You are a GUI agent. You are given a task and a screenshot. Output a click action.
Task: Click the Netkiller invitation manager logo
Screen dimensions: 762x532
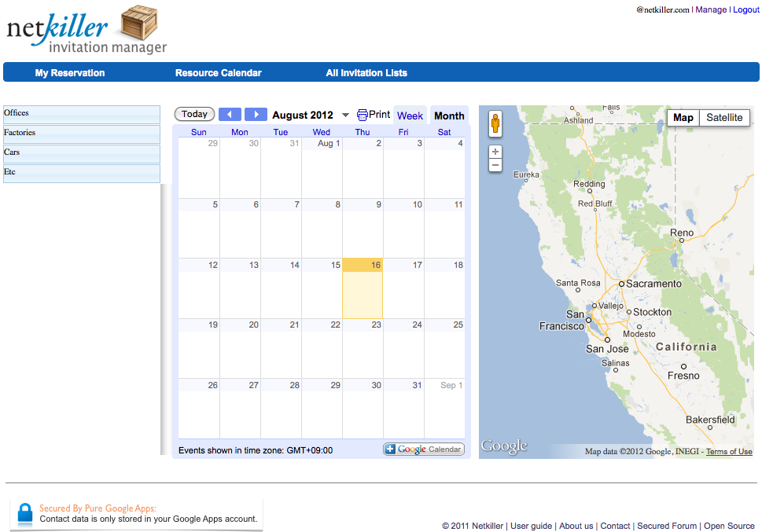click(x=87, y=30)
